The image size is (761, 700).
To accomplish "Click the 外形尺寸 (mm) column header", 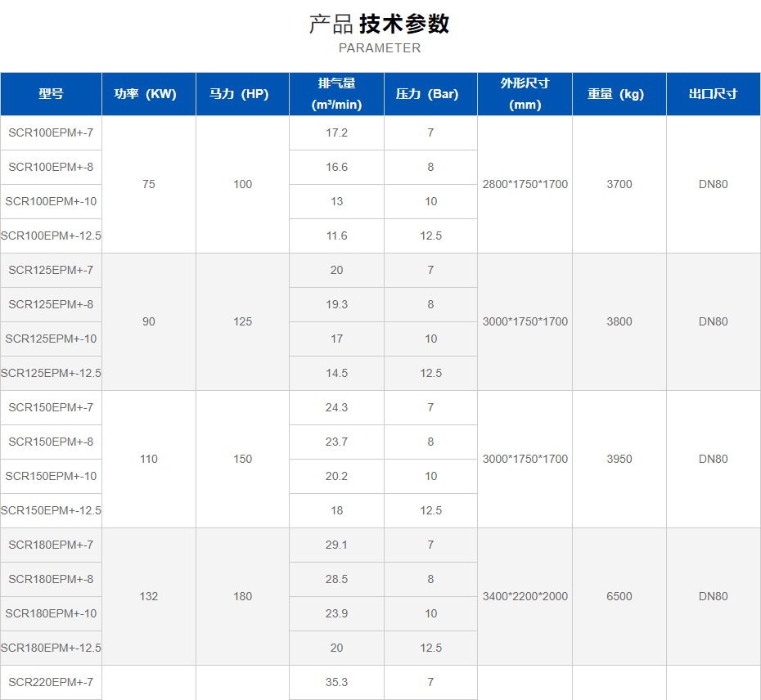I will point(525,94).
